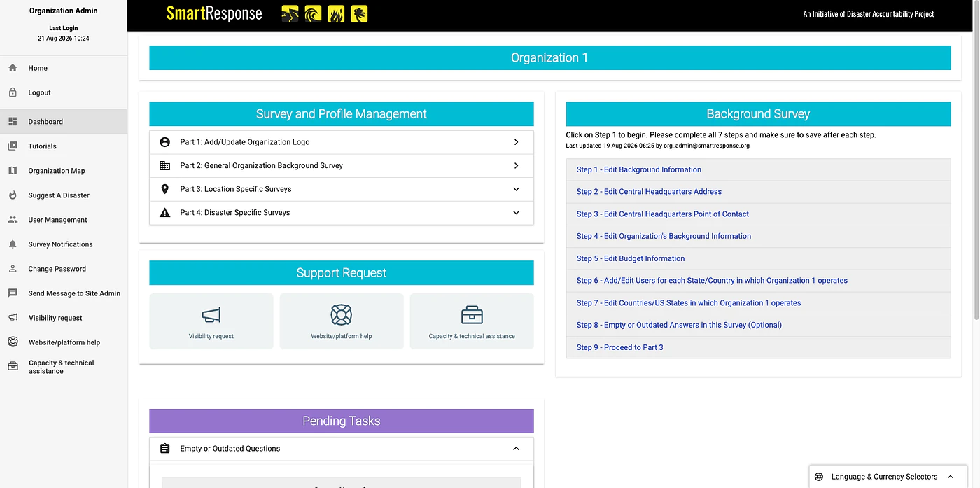This screenshot has height=488, width=980.
Task: Click the earthquake icon in header
Action: (290, 14)
